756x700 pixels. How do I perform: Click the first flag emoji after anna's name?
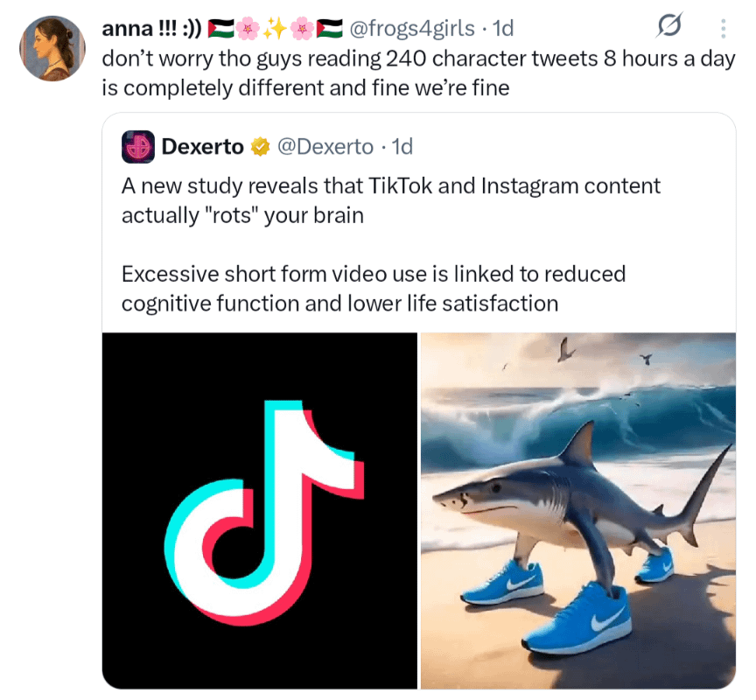[220, 29]
